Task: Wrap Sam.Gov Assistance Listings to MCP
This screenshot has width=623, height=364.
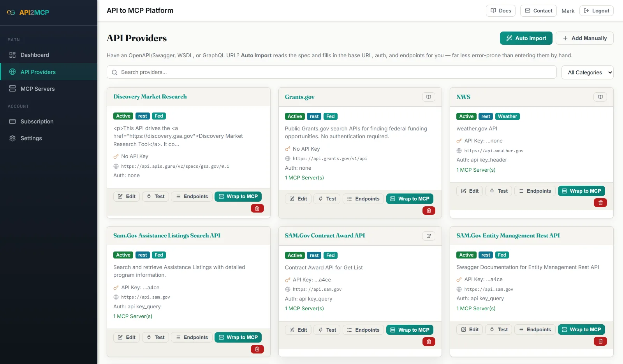Action: [238, 338]
